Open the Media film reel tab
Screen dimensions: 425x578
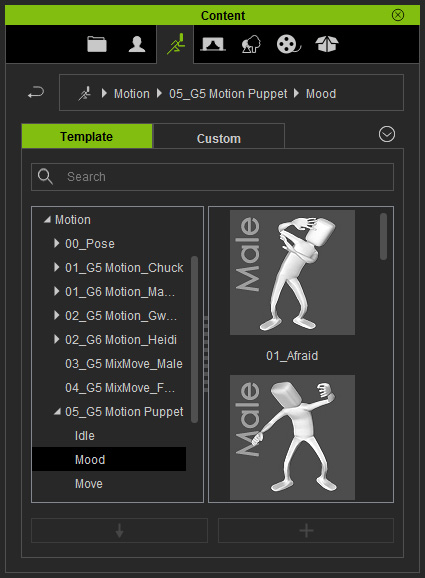point(289,44)
